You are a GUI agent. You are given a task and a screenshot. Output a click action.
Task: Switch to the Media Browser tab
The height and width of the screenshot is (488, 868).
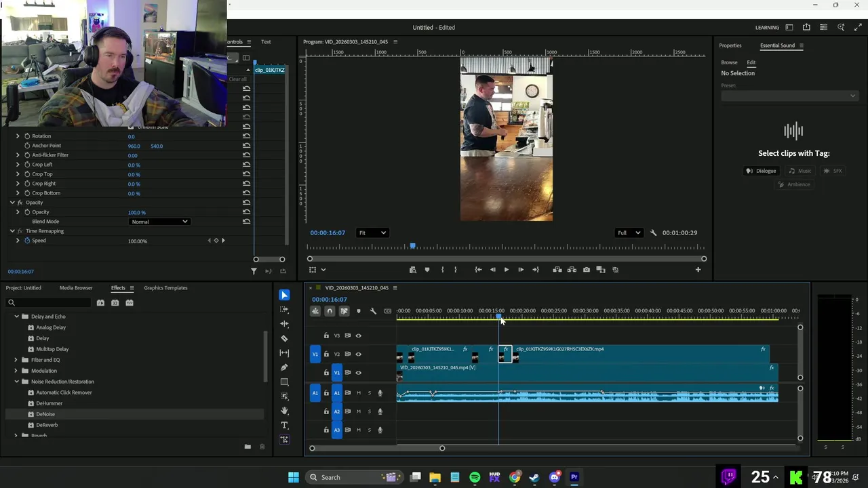click(76, 288)
